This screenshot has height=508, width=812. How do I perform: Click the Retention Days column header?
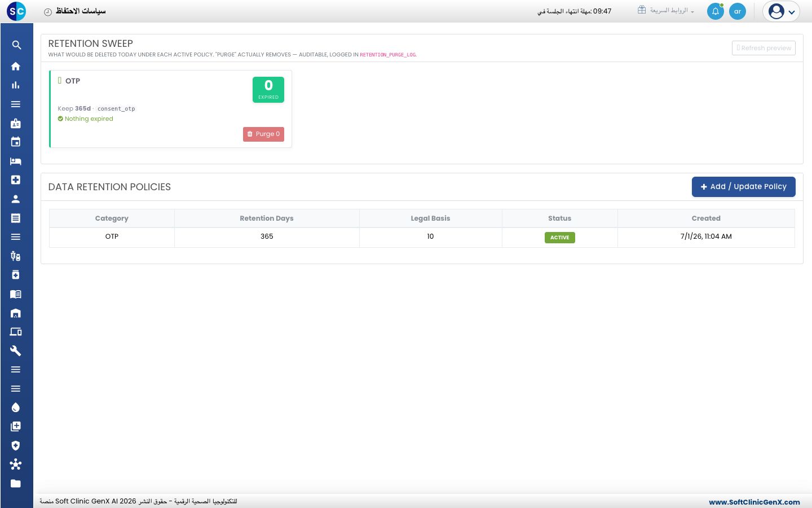coord(267,218)
